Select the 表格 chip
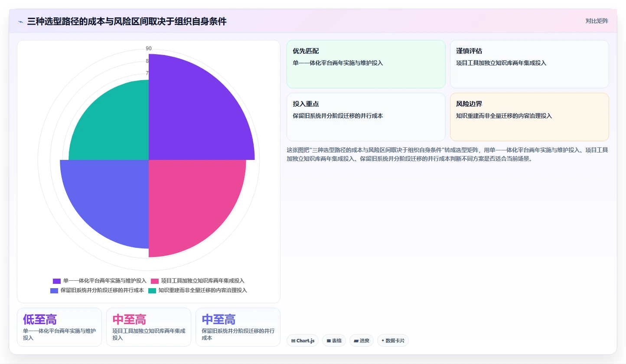This screenshot has height=364, width=626. [334, 341]
